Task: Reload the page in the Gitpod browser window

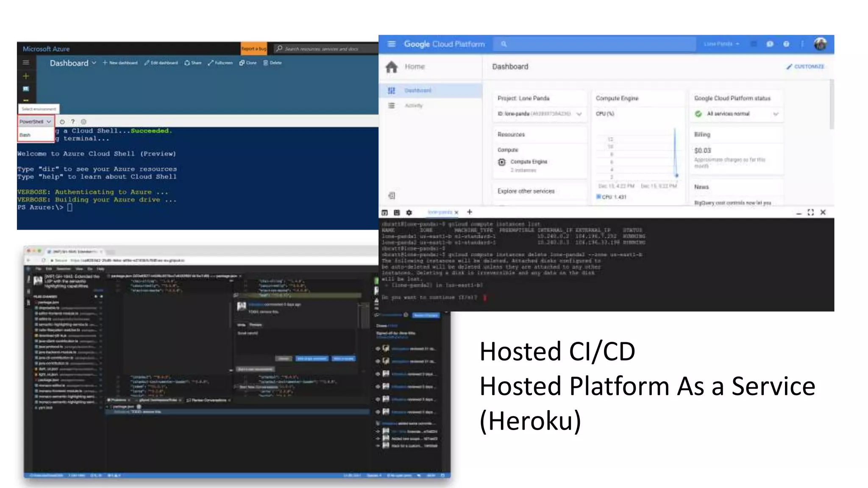Action: coord(44,260)
